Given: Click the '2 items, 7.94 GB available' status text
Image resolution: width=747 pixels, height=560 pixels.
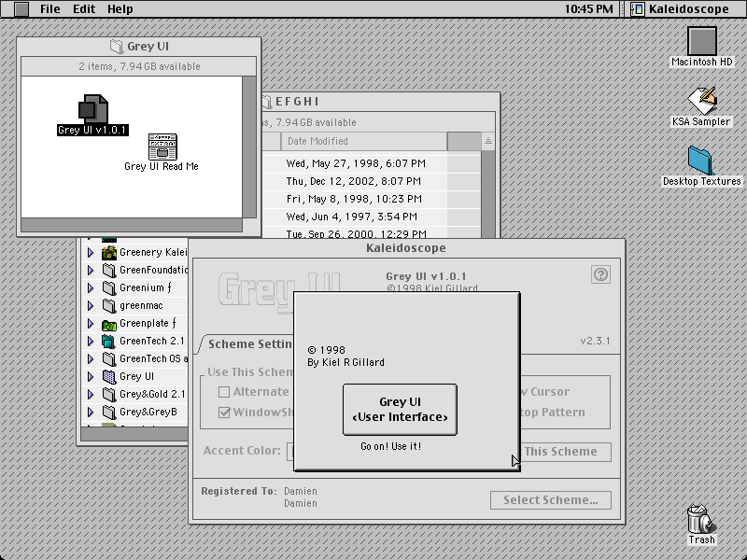Looking at the screenshot, I should (139, 66).
